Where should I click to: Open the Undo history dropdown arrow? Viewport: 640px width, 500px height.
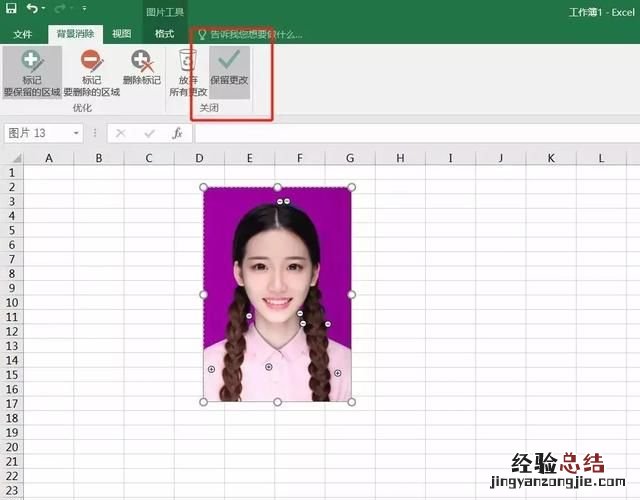45,10
